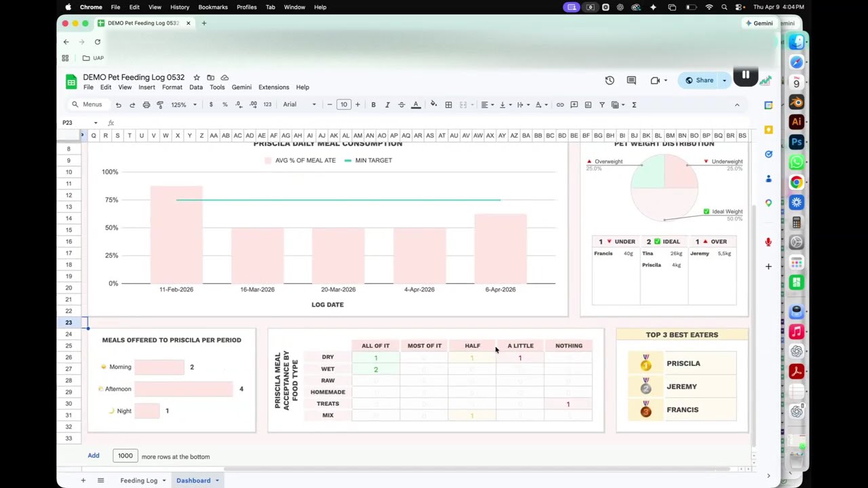Open the number format 123 menu

coord(267,105)
